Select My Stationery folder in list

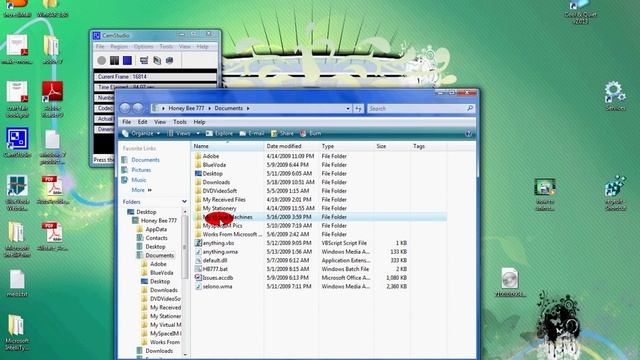coord(219,208)
